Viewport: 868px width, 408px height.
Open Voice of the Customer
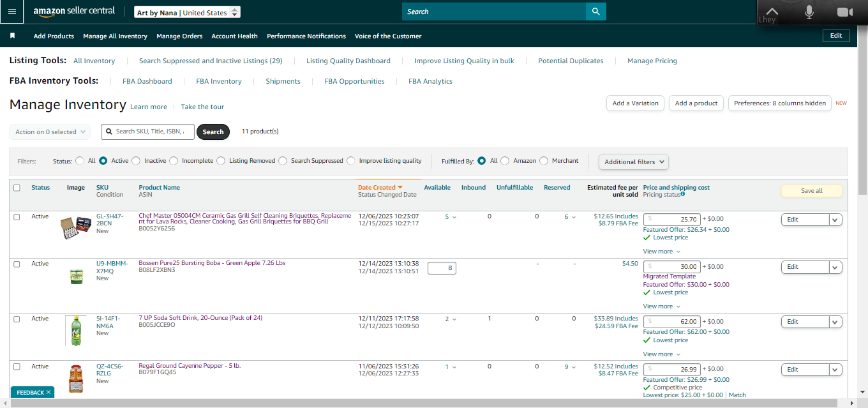pyautogui.click(x=388, y=36)
